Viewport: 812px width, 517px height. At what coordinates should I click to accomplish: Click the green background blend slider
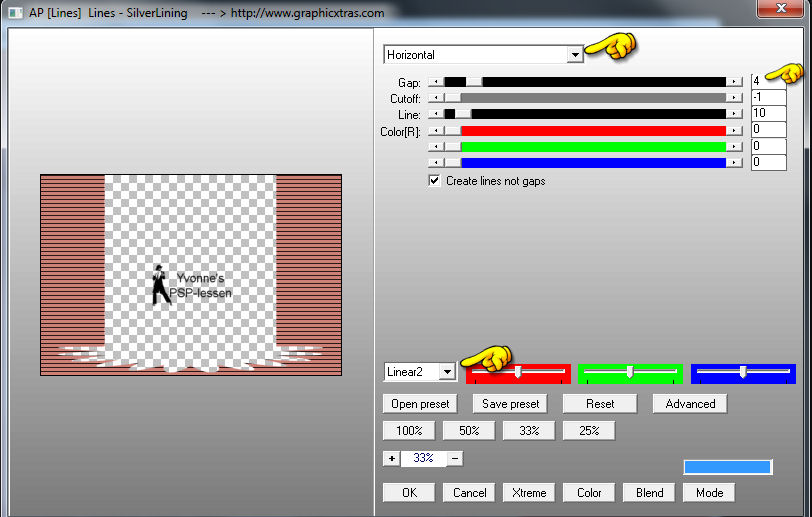(x=630, y=374)
